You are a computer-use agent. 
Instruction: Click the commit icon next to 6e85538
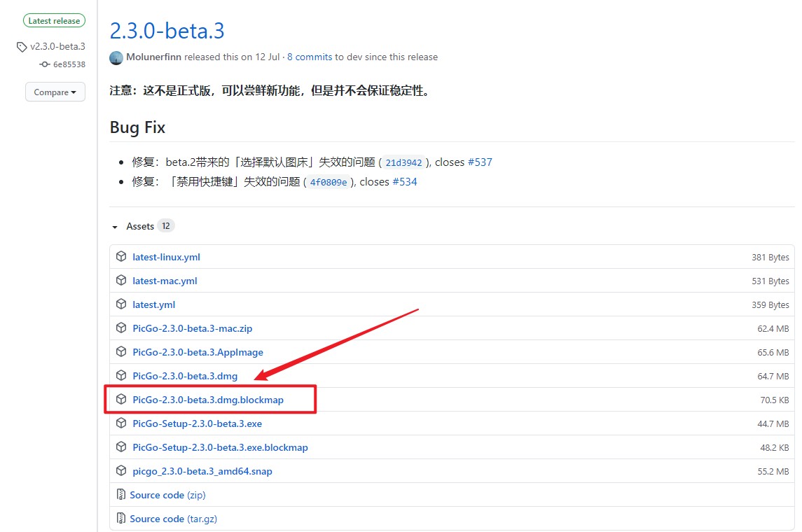pyautogui.click(x=45, y=64)
